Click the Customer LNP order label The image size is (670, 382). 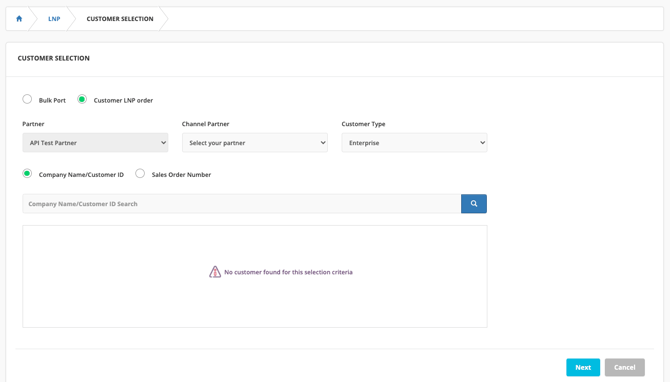(x=123, y=100)
